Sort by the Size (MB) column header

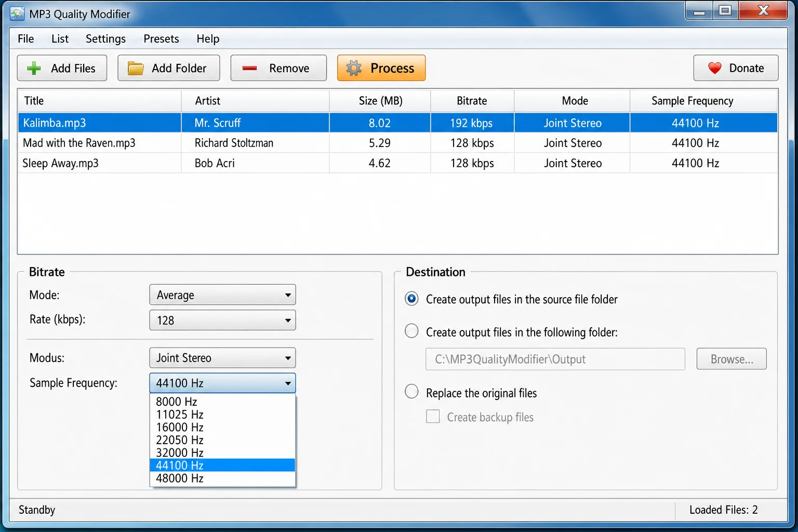click(380, 101)
